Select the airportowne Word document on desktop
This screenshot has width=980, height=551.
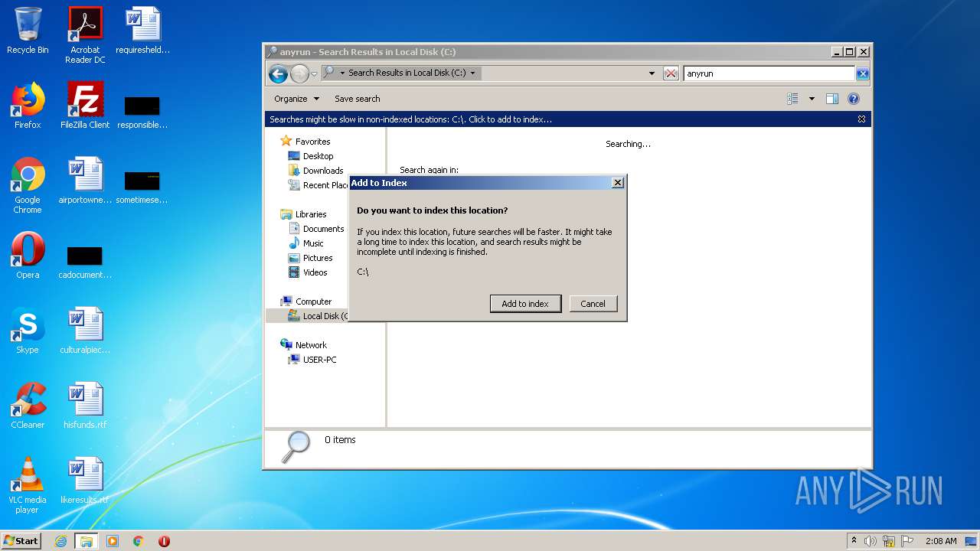pos(85,181)
